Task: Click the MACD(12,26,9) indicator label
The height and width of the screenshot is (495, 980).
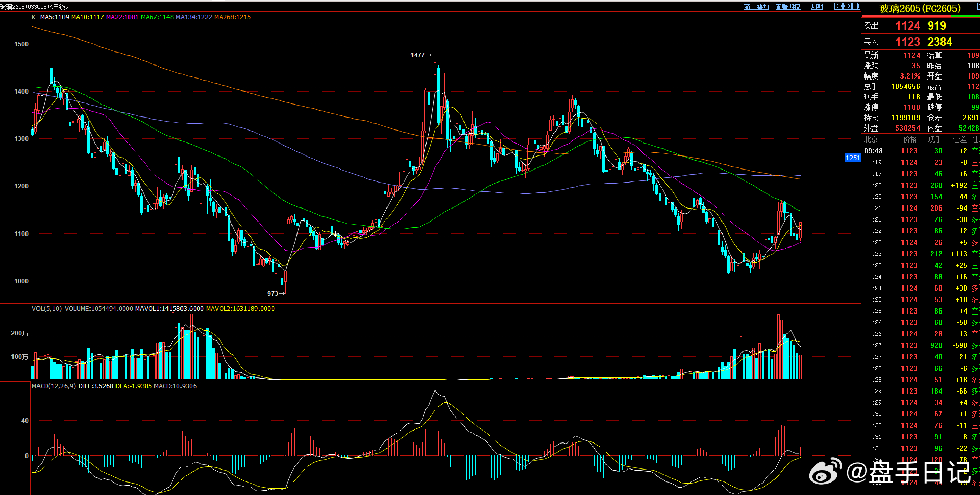Action: (54, 386)
